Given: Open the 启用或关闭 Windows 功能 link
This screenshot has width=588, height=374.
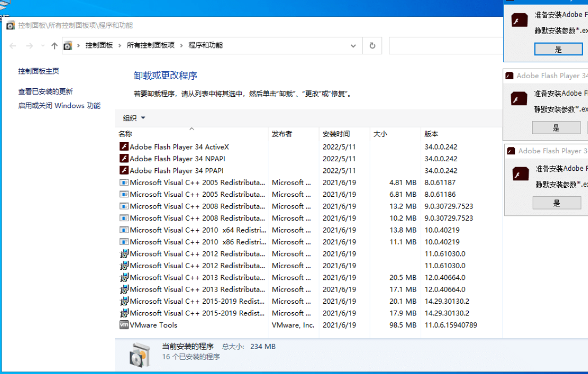Looking at the screenshot, I should [x=59, y=106].
